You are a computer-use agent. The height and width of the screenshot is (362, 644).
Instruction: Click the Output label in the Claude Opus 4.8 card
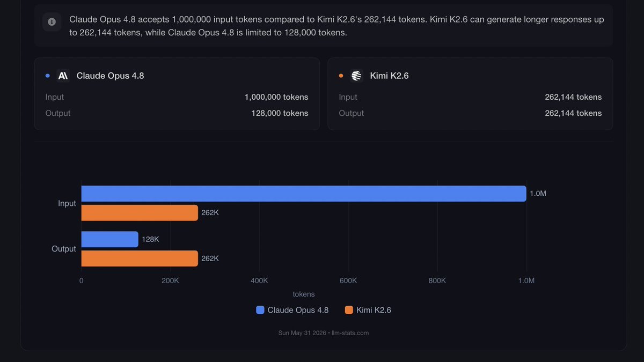[x=58, y=113]
